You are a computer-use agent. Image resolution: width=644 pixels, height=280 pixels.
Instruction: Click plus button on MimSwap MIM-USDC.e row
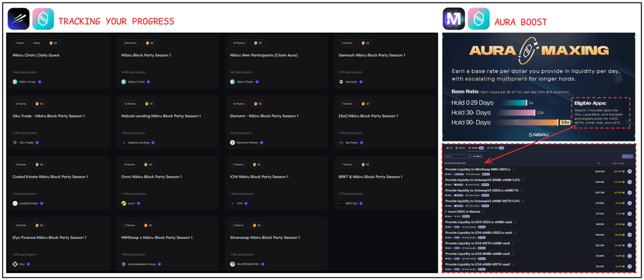pos(630,172)
